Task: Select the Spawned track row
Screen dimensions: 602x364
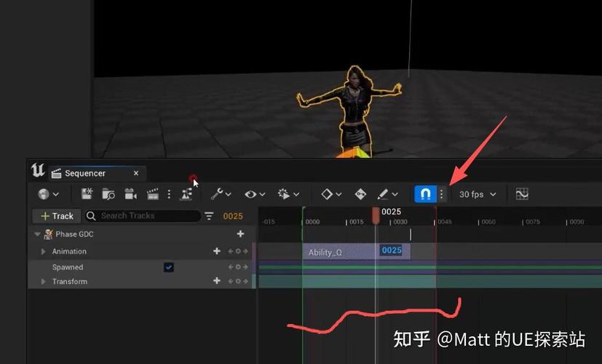Action: pos(142,267)
